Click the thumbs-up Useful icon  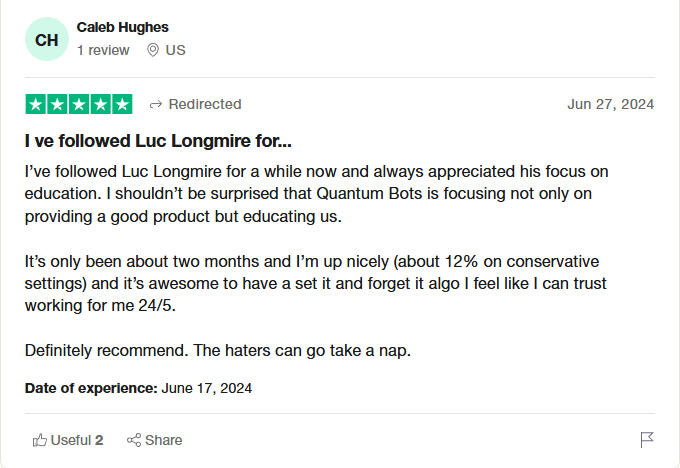pyautogui.click(x=40, y=440)
